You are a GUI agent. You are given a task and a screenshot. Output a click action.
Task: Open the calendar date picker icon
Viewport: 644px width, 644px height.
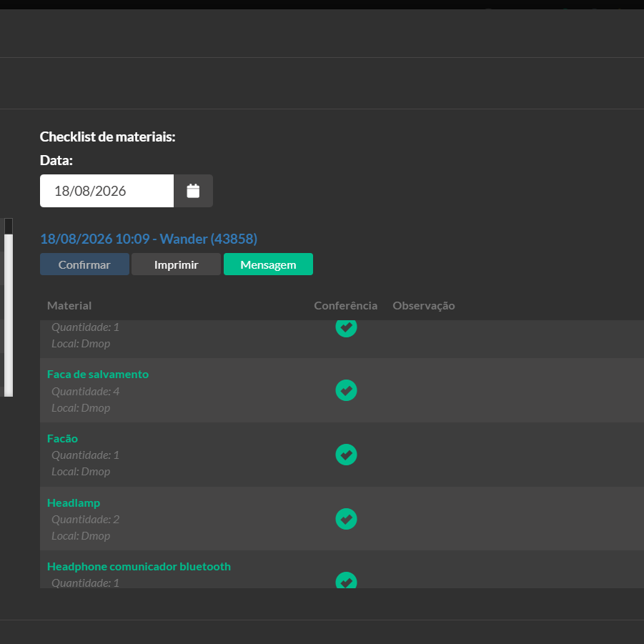193,191
